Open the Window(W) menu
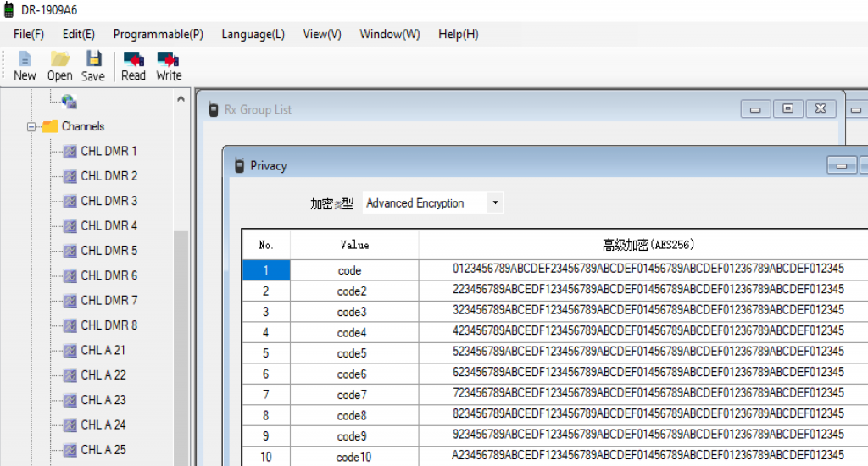Screen dimensions: 868x466 (x=390, y=34)
